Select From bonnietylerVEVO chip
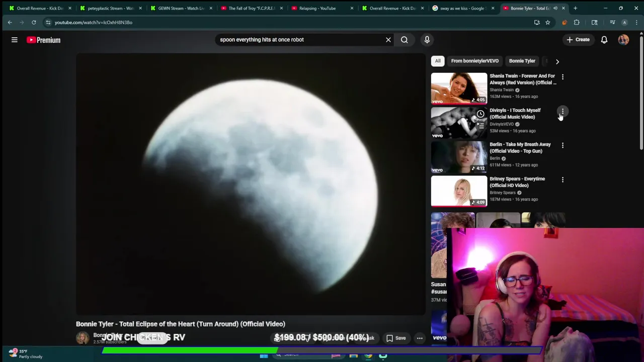644x362 pixels. [x=474, y=61]
